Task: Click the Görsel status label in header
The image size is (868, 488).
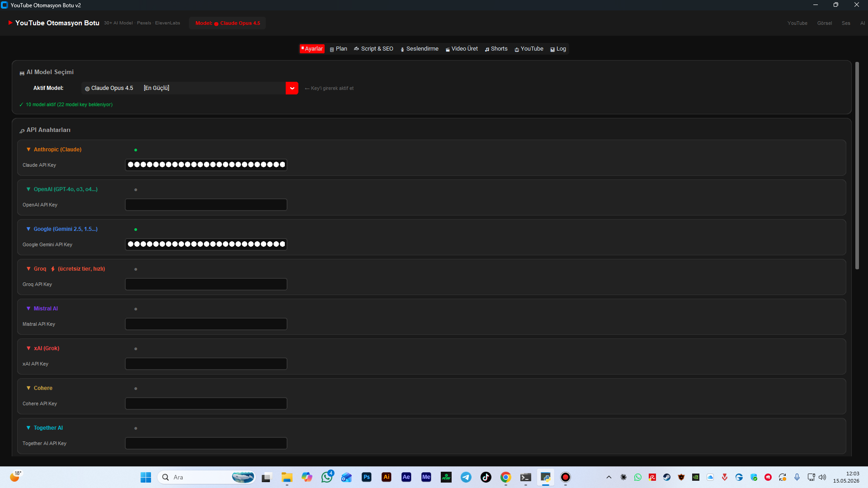Action: tap(824, 23)
